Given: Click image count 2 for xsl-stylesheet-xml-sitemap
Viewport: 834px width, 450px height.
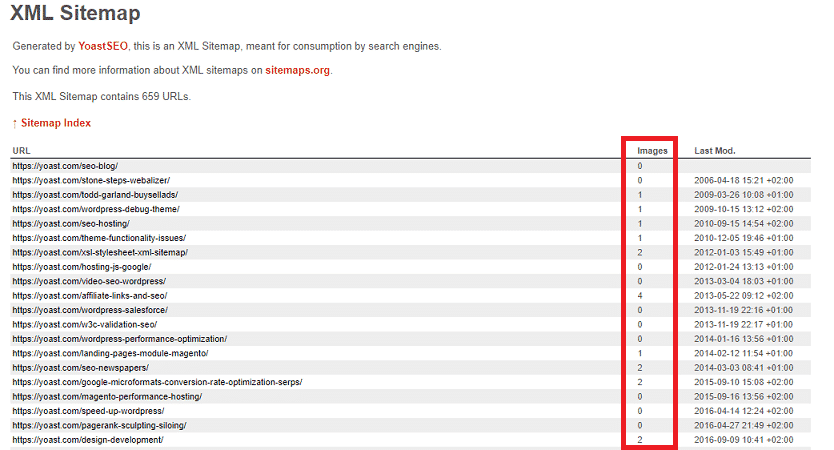Looking at the screenshot, I should (x=640, y=252).
